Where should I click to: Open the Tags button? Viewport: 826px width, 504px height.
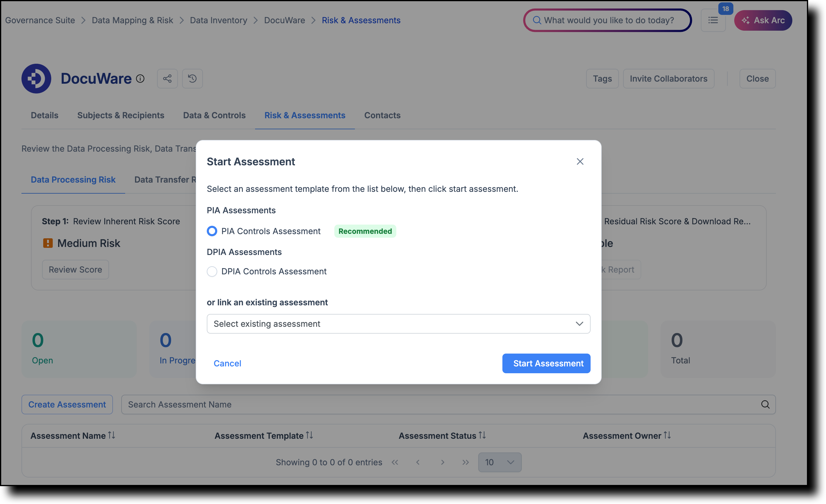(602, 79)
